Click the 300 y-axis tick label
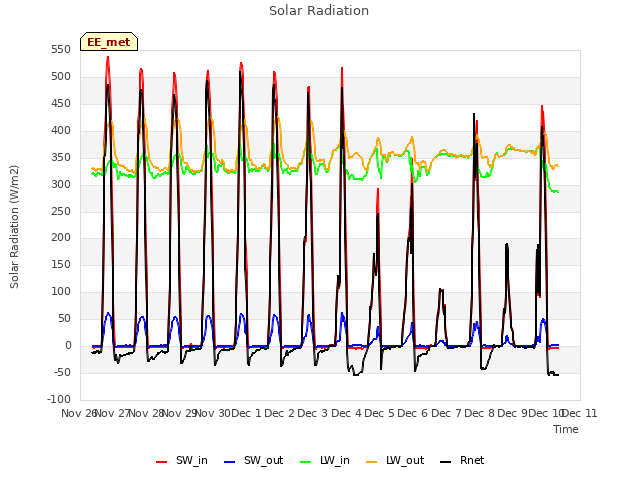 (x=61, y=184)
